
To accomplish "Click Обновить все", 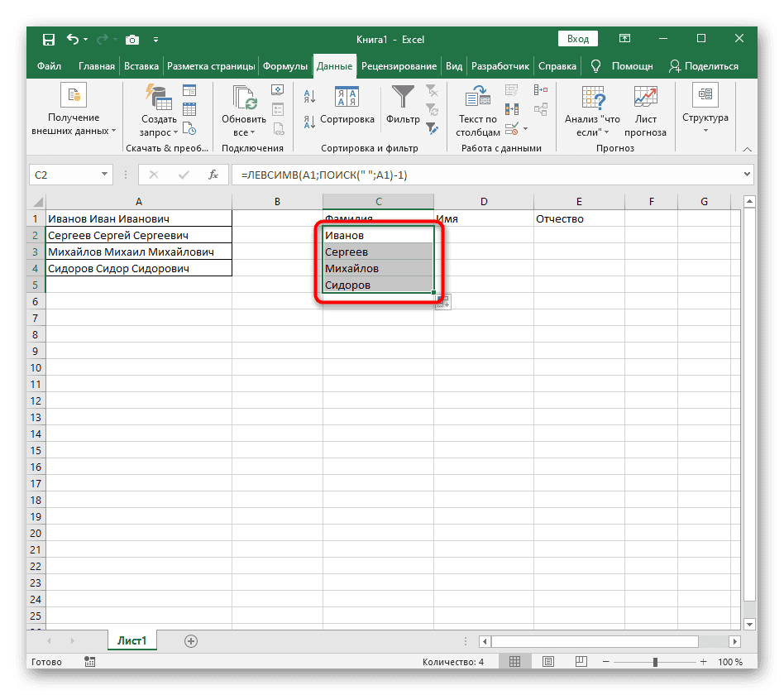I will [242, 108].
